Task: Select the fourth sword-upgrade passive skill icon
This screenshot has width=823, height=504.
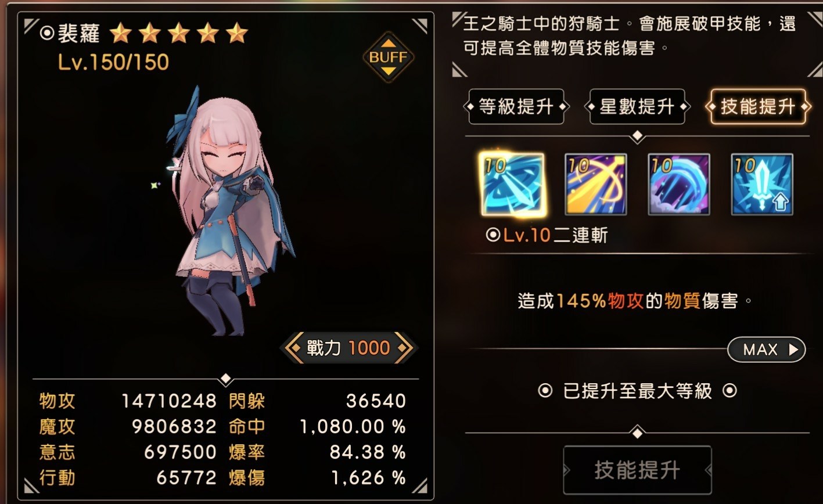Action: pyautogui.click(x=762, y=185)
